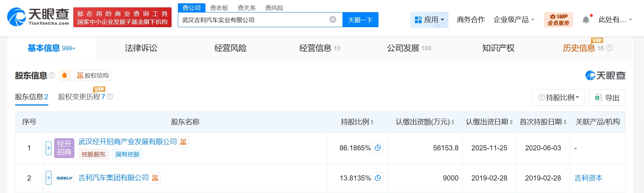This screenshot has height=193, width=644.
Task: Open the 持股比例 filter dropdown
Action: click(x=558, y=97)
